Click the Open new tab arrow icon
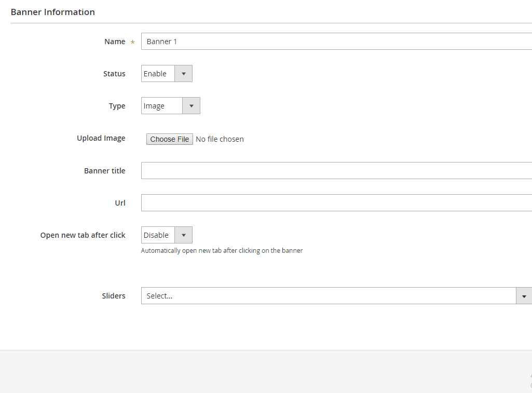Screen dimensions: 532x393 click(183, 235)
